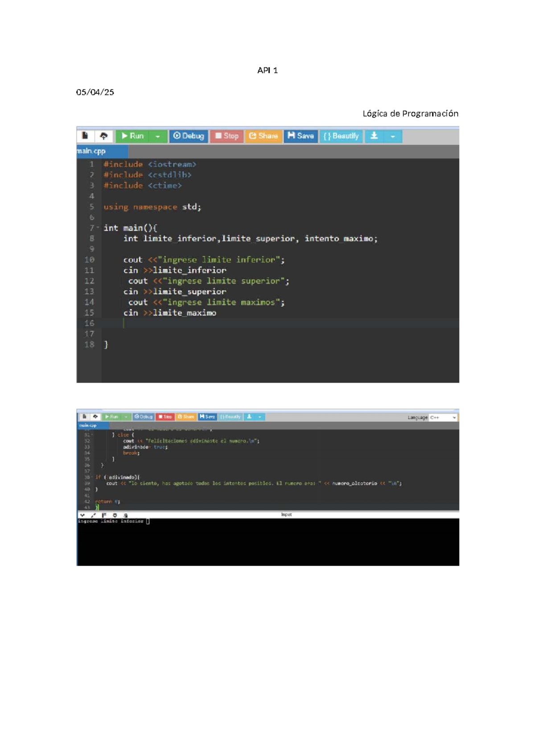The image size is (535, 756).
Task: Run the code in the upper editor
Action: pos(132,136)
